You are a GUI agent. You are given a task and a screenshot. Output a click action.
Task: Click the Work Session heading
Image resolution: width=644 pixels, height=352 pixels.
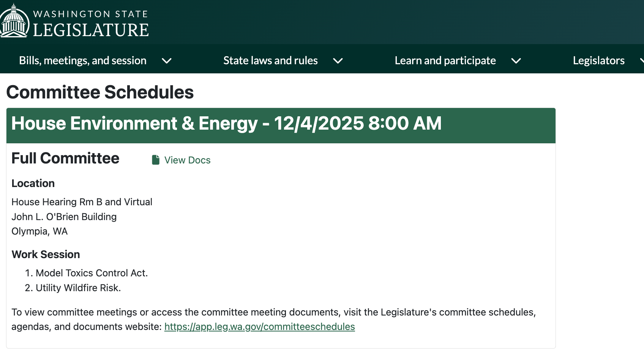pyautogui.click(x=46, y=254)
